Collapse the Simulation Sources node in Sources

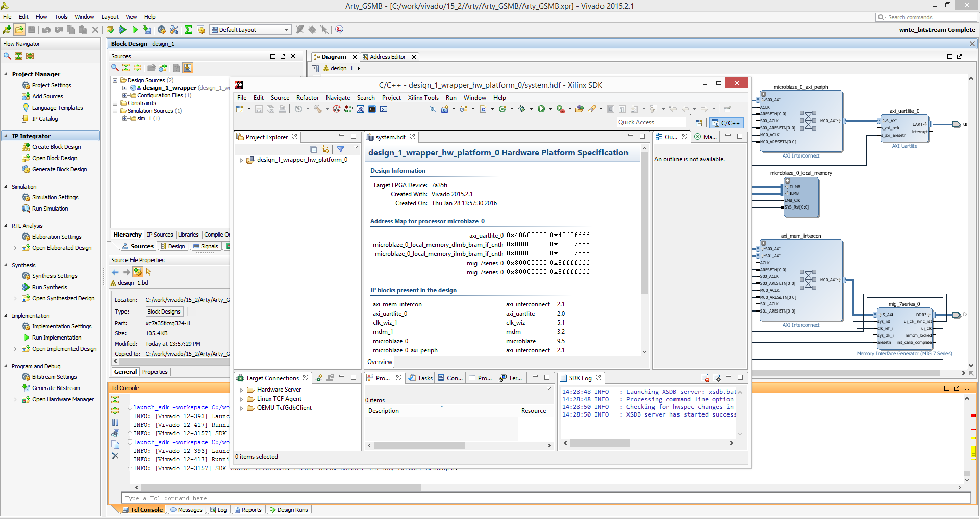[115, 111]
